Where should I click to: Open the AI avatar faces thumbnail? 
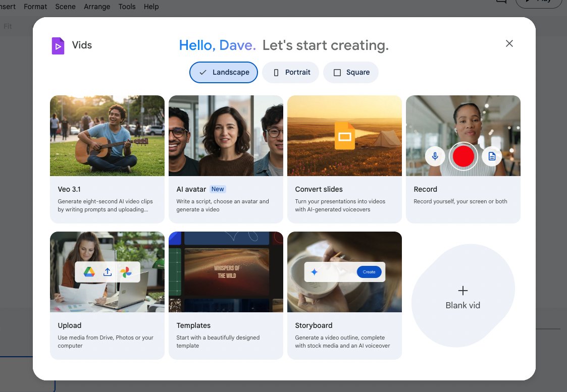coord(226,136)
